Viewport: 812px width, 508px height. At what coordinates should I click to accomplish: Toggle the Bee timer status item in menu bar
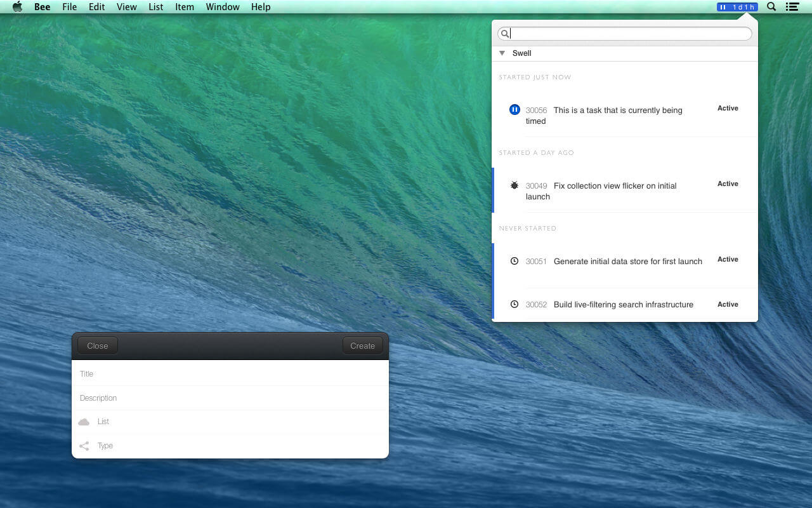click(x=737, y=7)
